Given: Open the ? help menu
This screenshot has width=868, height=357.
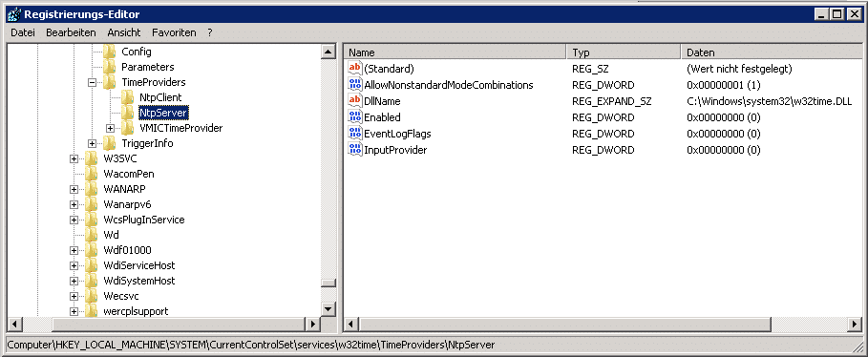Looking at the screenshot, I should coord(210,32).
